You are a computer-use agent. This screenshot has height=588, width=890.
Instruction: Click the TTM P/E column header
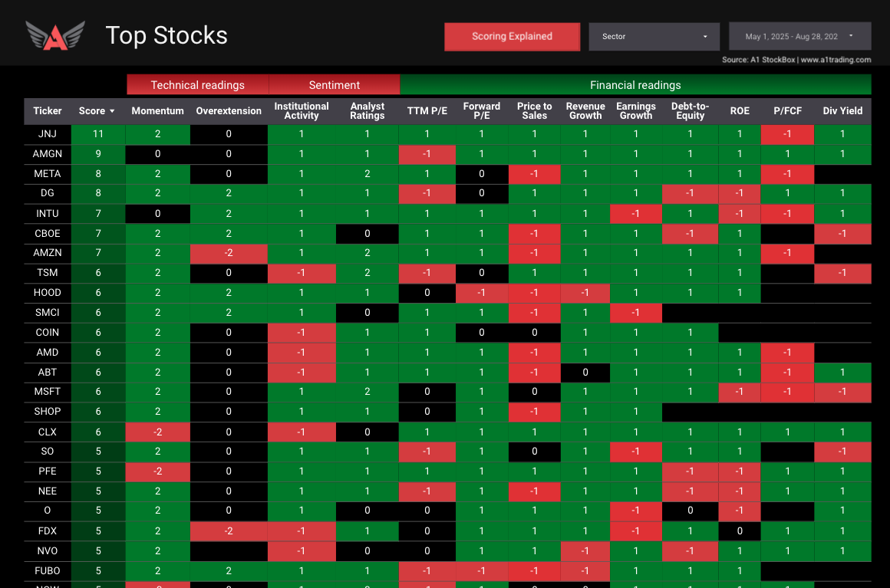[427, 110]
